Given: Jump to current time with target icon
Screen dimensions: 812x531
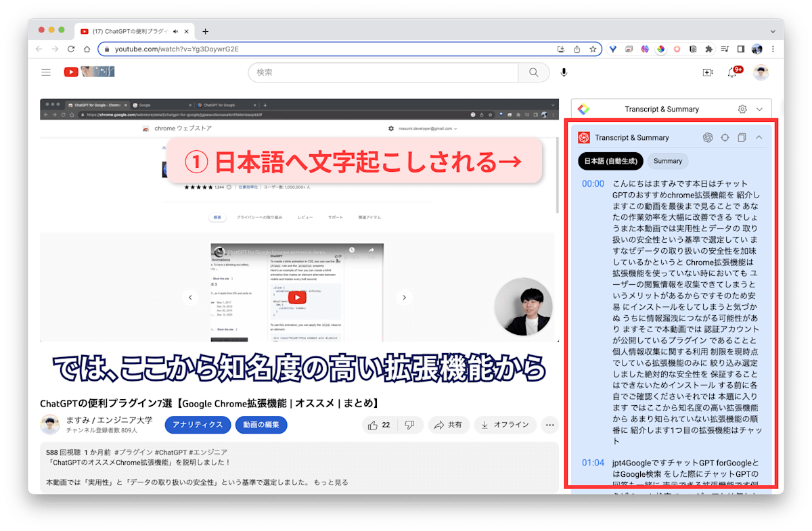Looking at the screenshot, I should [725, 137].
